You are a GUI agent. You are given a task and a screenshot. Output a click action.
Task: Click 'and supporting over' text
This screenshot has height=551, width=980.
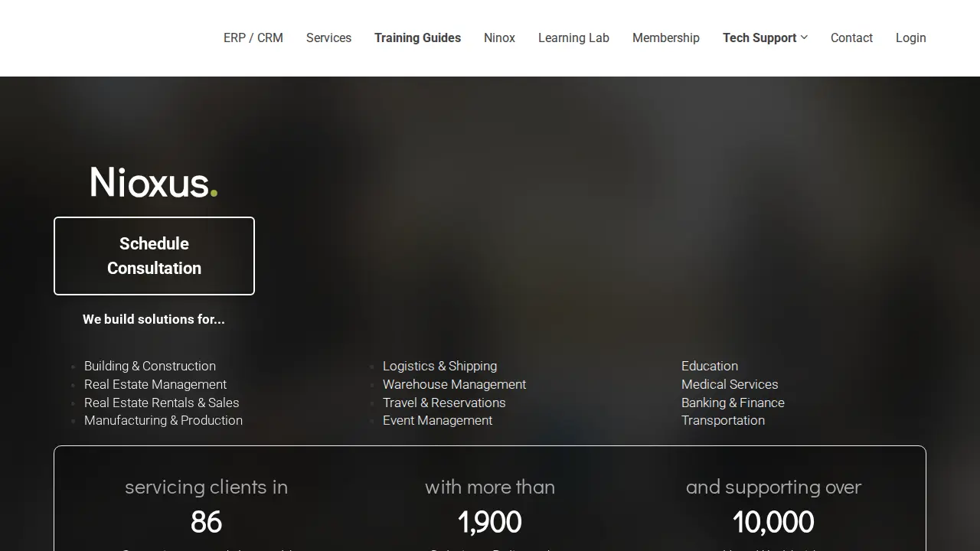773,487
